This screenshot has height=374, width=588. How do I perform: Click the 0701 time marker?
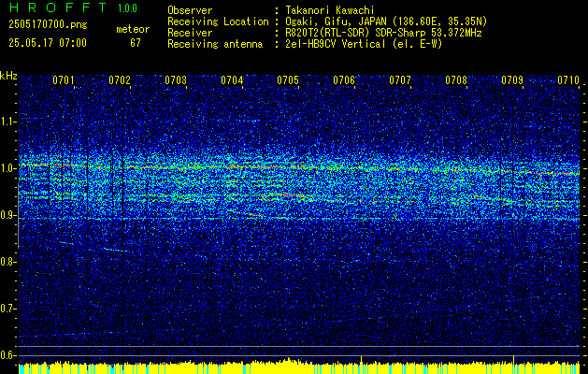[63, 80]
